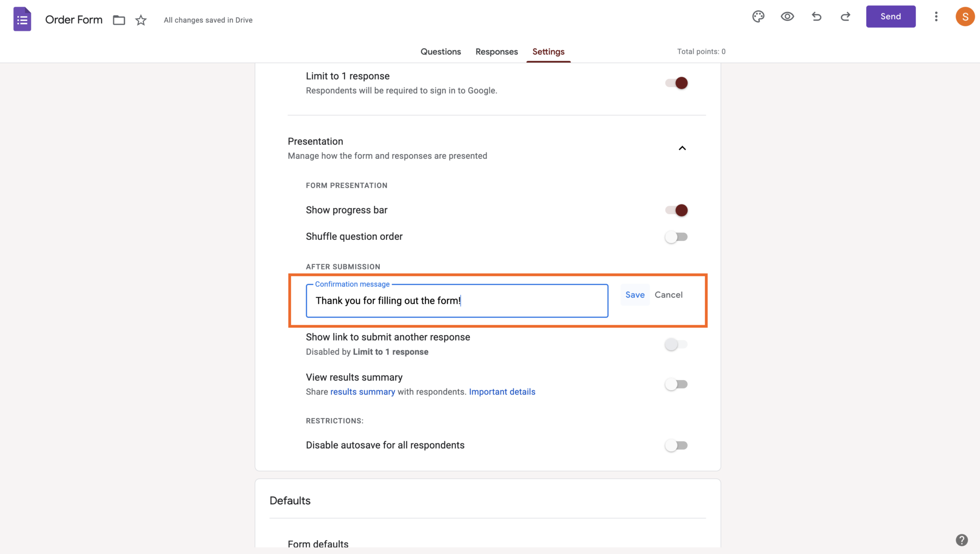The height and width of the screenshot is (554, 980).
Task: Save the confirmation message
Action: [635, 294]
